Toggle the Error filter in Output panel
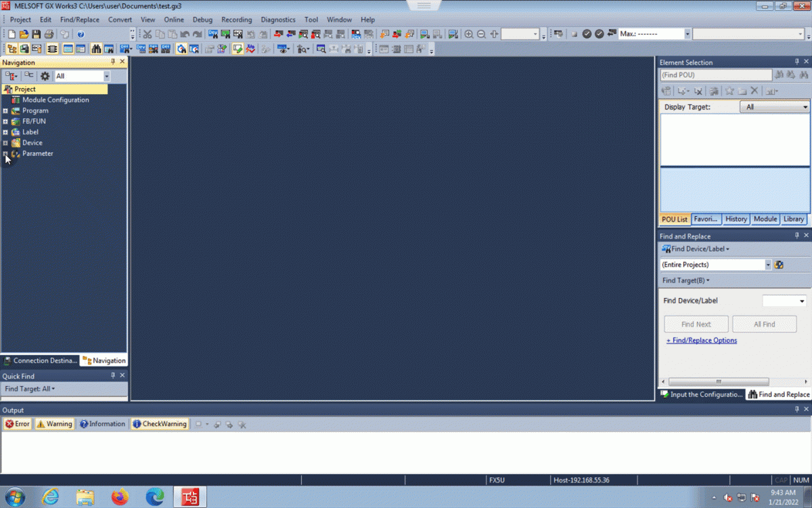The height and width of the screenshot is (508, 812). click(x=18, y=424)
